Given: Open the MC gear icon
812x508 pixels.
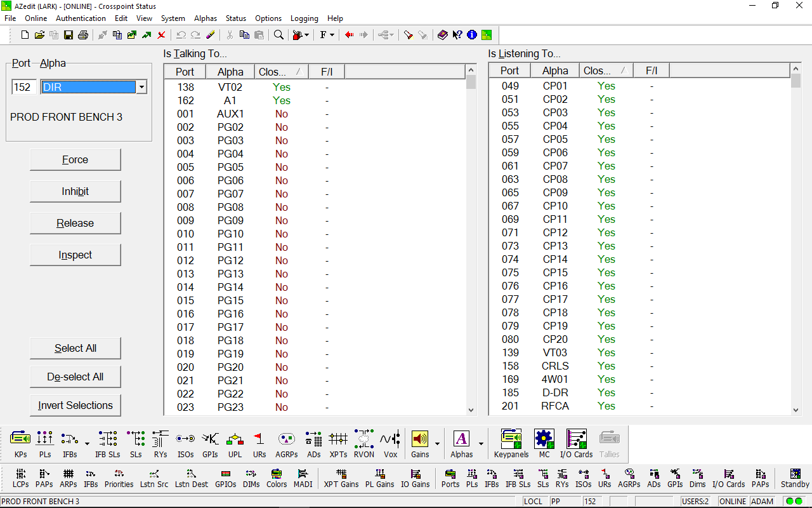Looking at the screenshot, I should pos(544,444).
